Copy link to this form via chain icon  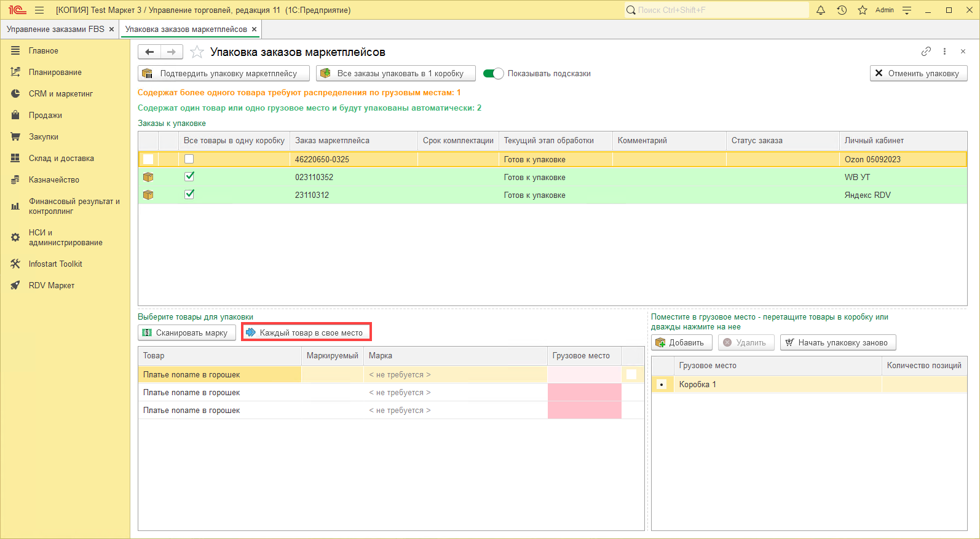click(x=926, y=52)
